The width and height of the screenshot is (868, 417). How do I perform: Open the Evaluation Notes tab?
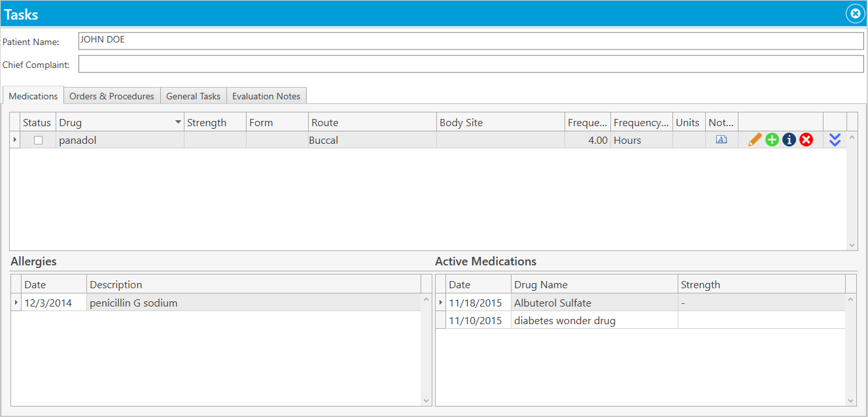(x=266, y=95)
